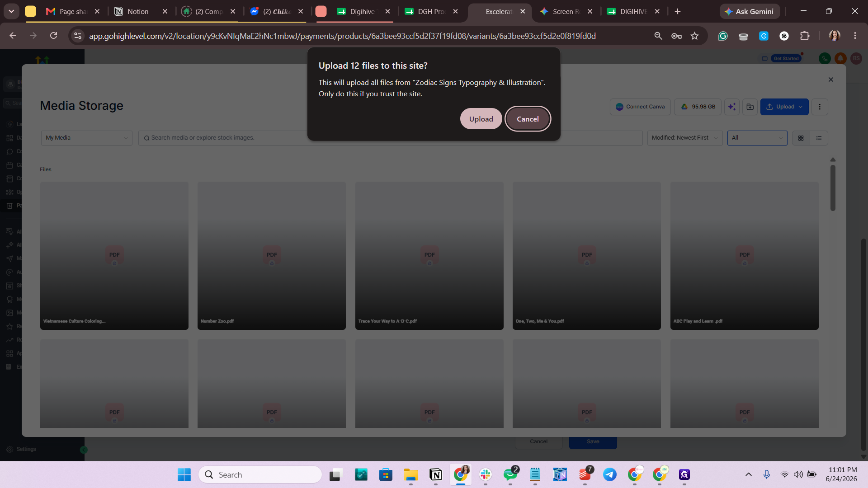Close the Media Storage panel
Image resolution: width=868 pixels, height=488 pixels.
tap(830, 80)
